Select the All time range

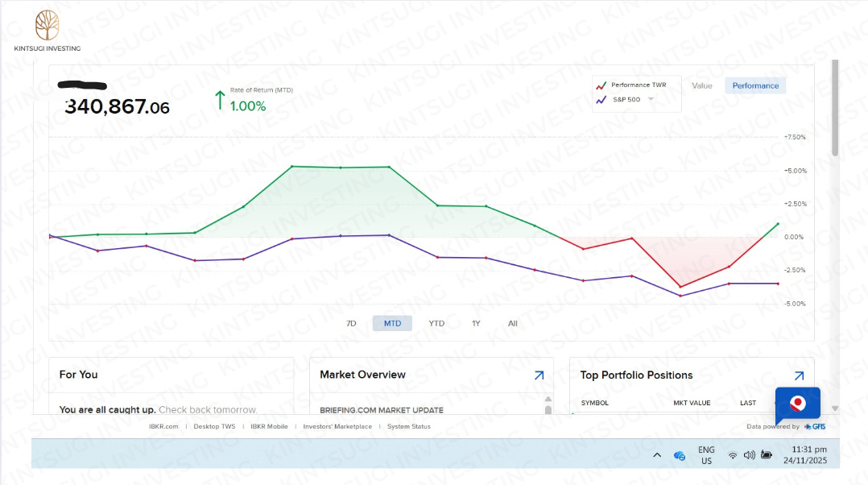tap(513, 323)
